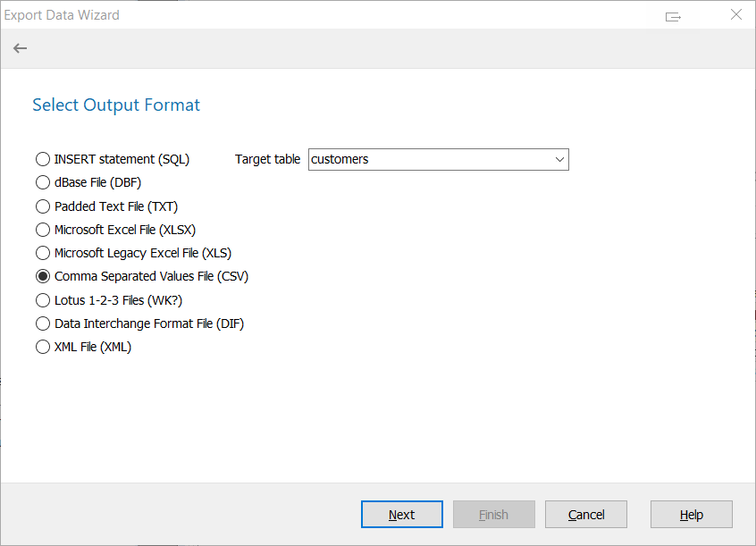Click the back arrow icon
The image size is (756, 546).
click(x=20, y=48)
